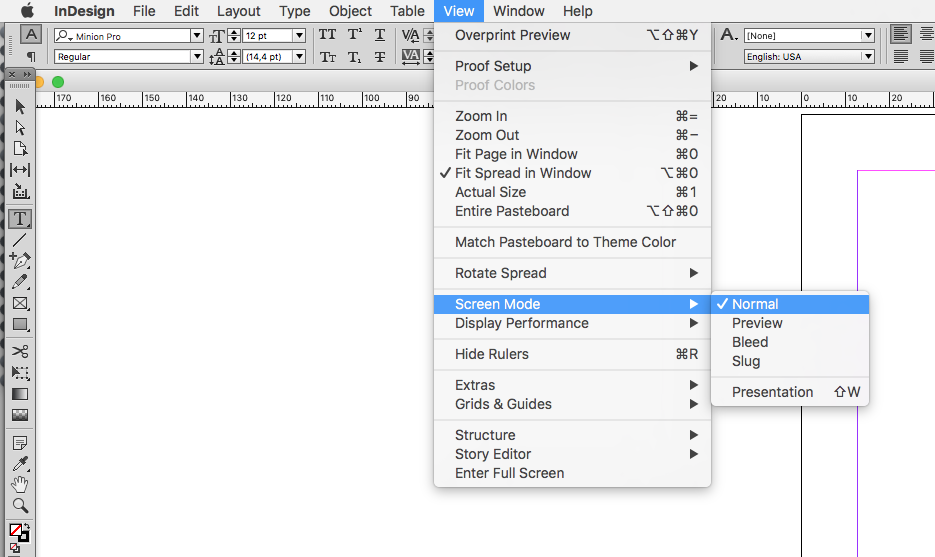Select the Gradient Swatch tool
The width and height of the screenshot is (935, 557).
coord(20,394)
